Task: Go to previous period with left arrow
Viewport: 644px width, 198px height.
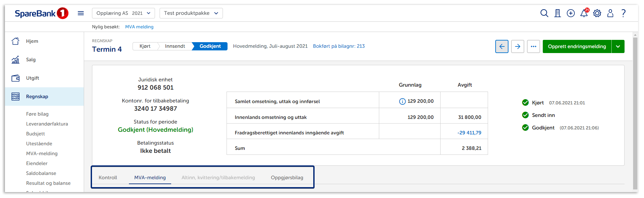Action: click(x=502, y=46)
